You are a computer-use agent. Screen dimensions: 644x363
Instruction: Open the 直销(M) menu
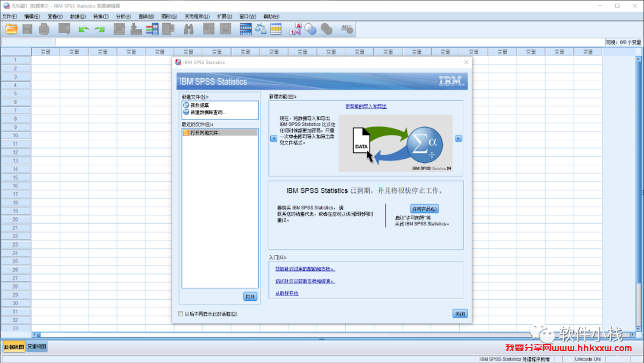click(146, 17)
